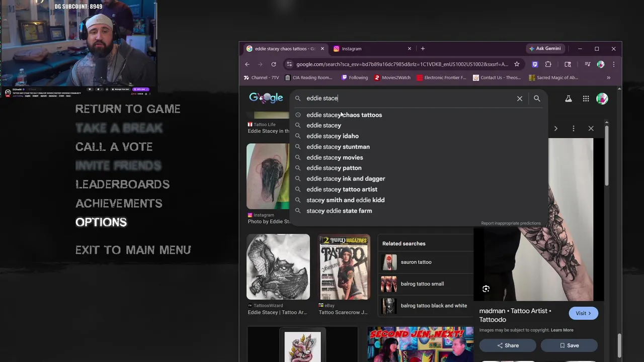The width and height of the screenshot is (644, 362).
Task: Choose suggestion stacey smith and eddie kidd
Action: click(418, 200)
